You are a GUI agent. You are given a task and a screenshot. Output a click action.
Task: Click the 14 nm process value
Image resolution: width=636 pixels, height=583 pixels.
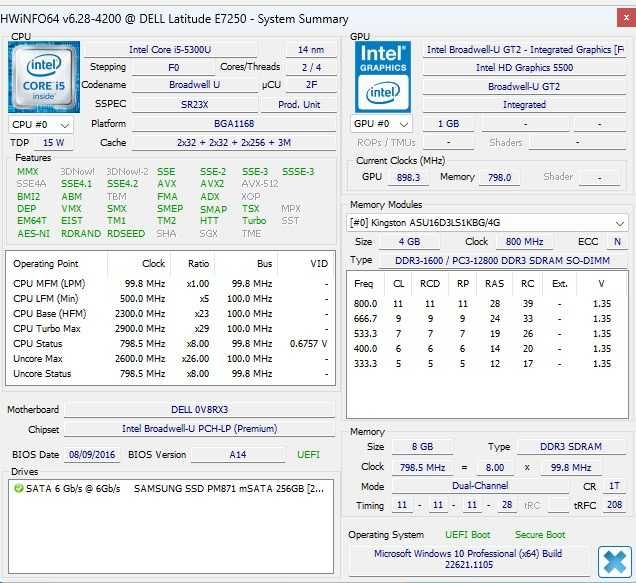311,49
